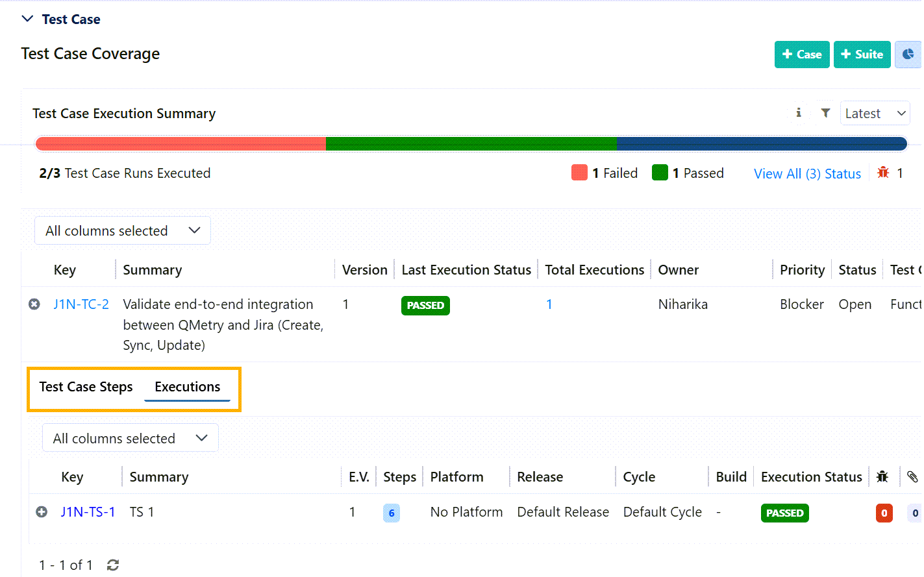Open the upper All columns selected dropdown
The image size is (924, 577).
tap(122, 231)
